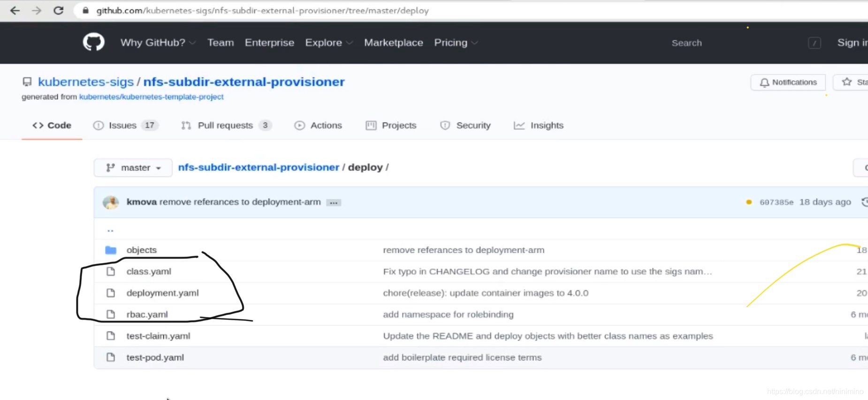
Task: Click kmova author avatar
Action: (x=111, y=202)
